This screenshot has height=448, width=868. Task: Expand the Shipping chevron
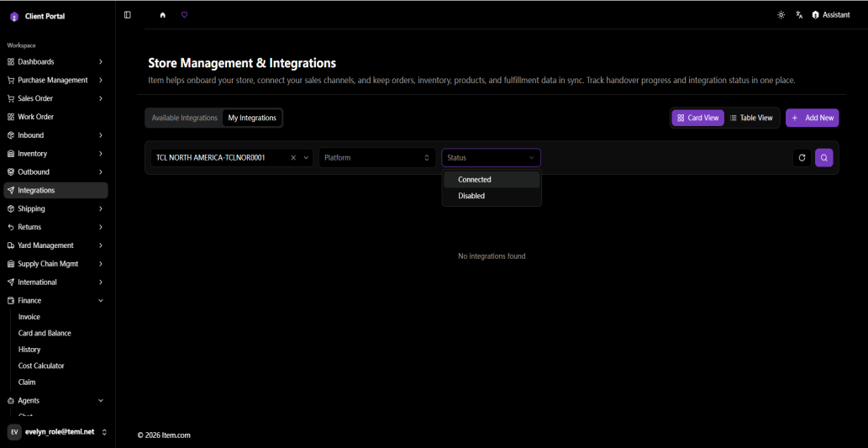click(101, 208)
